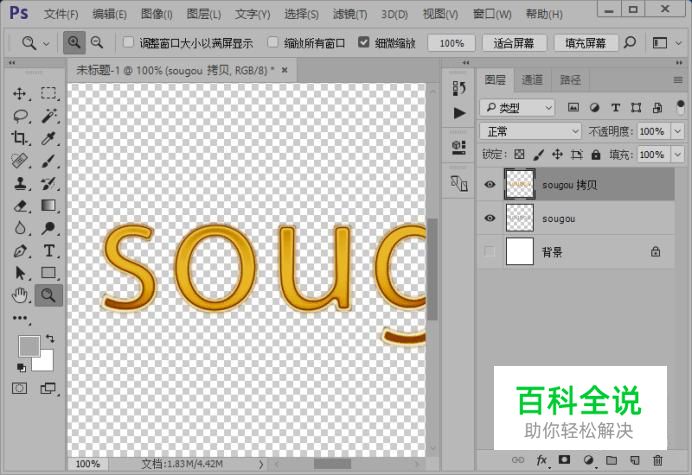This screenshot has height=475, width=692.
Task: Open the search magnifier in options bar
Action: point(630,43)
